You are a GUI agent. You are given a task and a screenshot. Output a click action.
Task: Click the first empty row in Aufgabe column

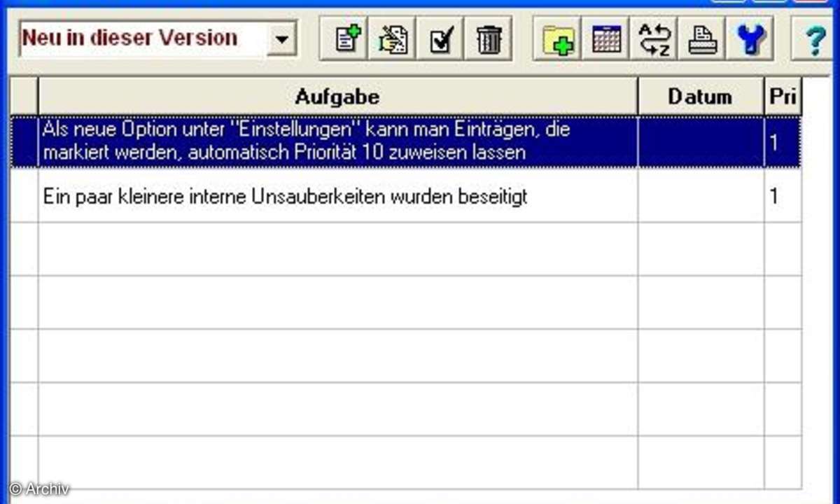coord(337,249)
